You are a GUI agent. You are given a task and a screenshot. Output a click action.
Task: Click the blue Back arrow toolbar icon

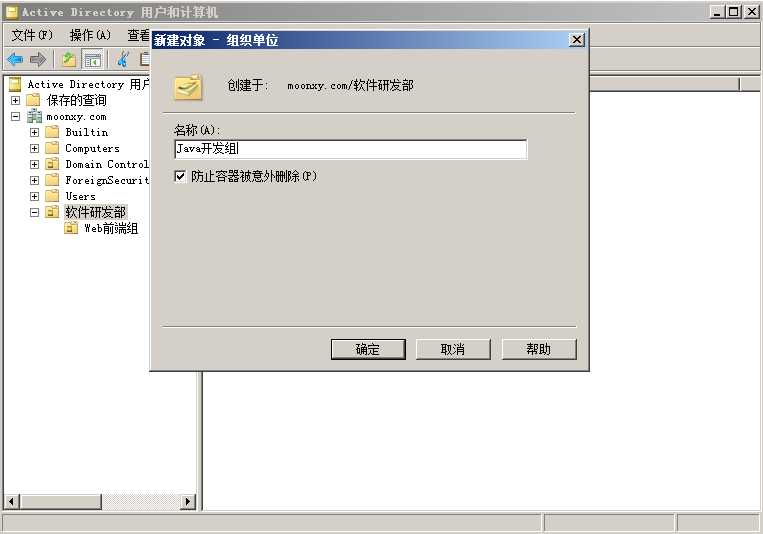[15, 60]
